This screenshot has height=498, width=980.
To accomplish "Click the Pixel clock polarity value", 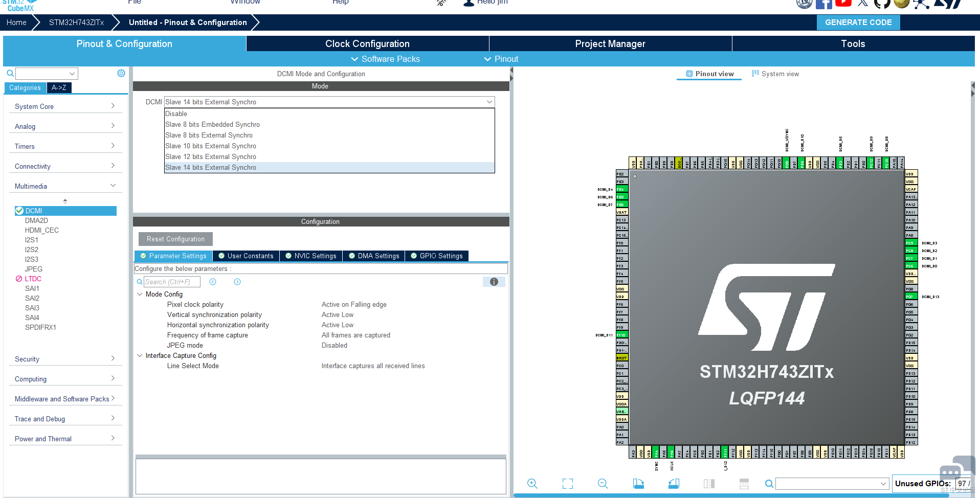I will coord(354,304).
